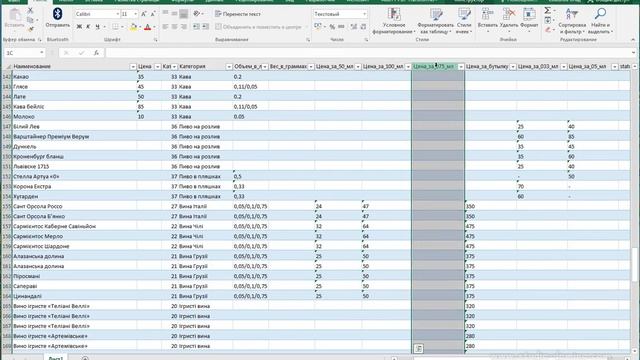The height and width of the screenshot is (360, 640).
Task: Open the Calibri font name dropdown
Action: (x=118, y=14)
